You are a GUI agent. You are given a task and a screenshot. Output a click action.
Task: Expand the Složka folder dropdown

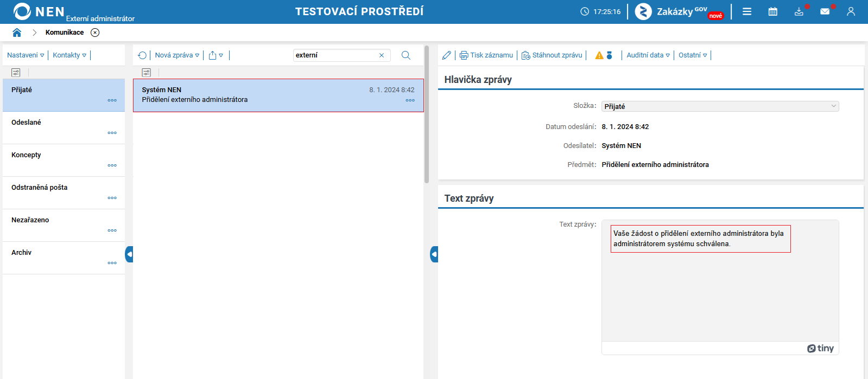pyautogui.click(x=720, y=106)
